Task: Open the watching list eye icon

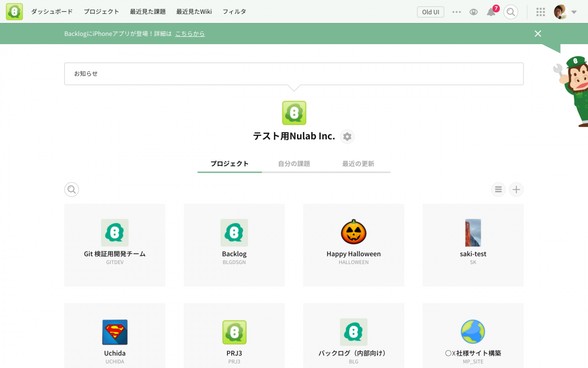Action: point(473,12)
